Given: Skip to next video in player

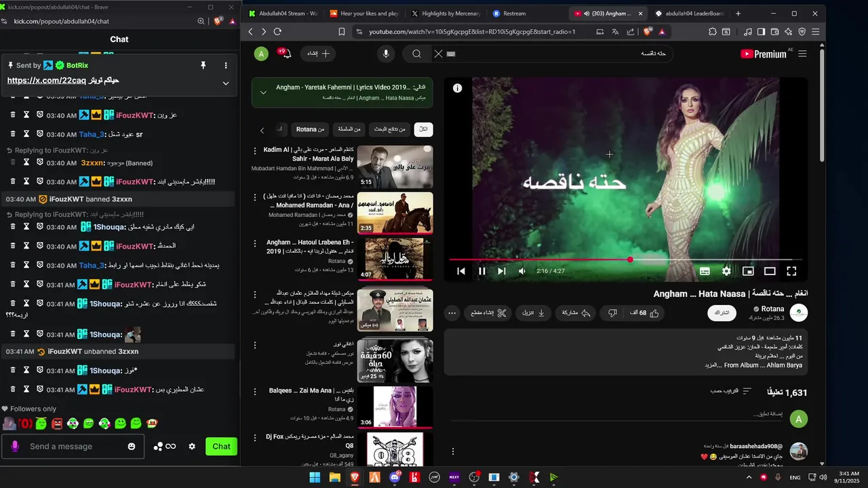Looking at the screenshot, I should point(502,271).
